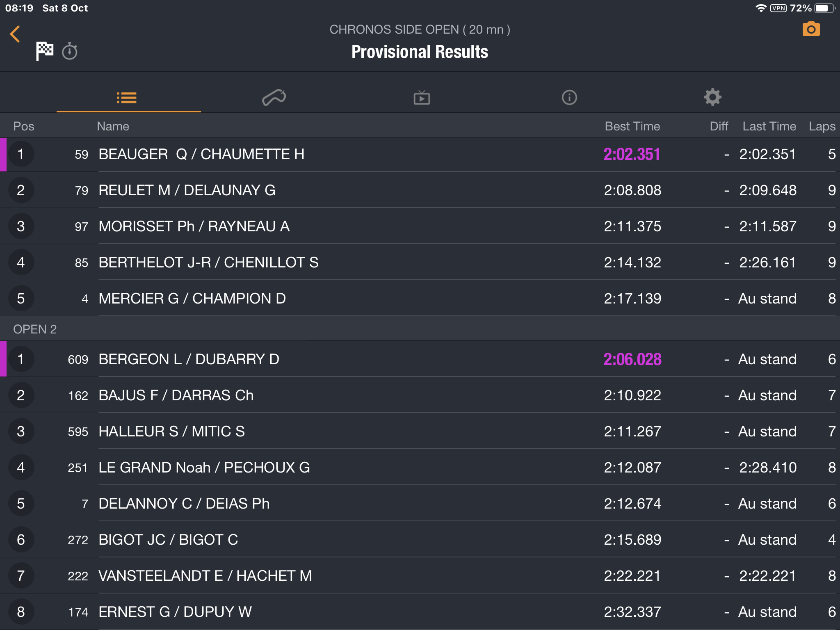Open the settings gear tab
Screen dimensions: 840x630
(x=712, y=97)
